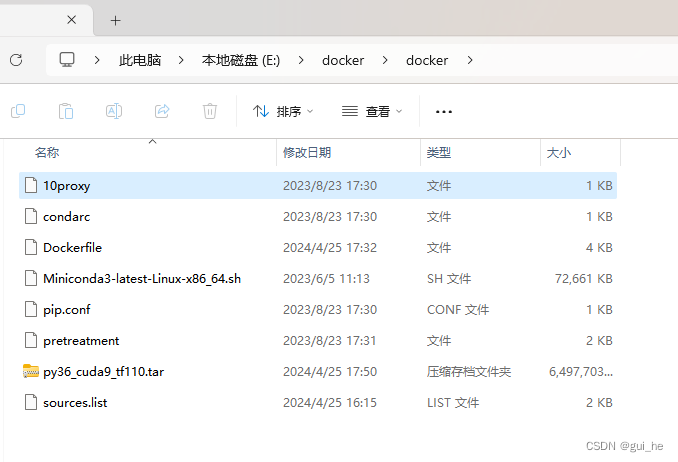Select the file named sources.list

pos(75,403)
